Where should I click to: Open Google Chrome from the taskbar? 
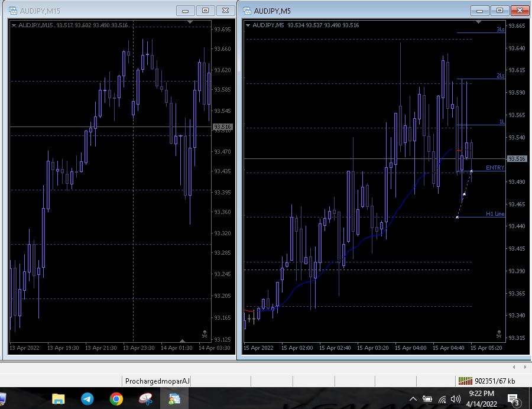point(116,399)
